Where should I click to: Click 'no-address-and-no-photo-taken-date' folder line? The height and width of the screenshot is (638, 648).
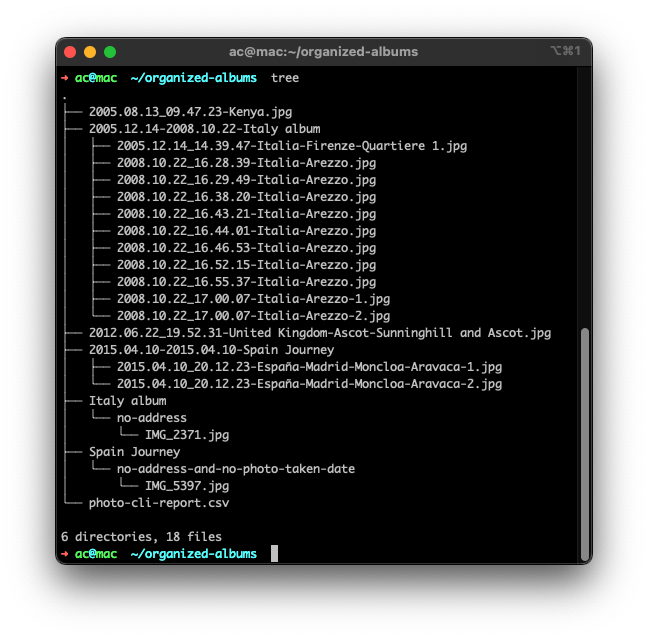[236, 469]
